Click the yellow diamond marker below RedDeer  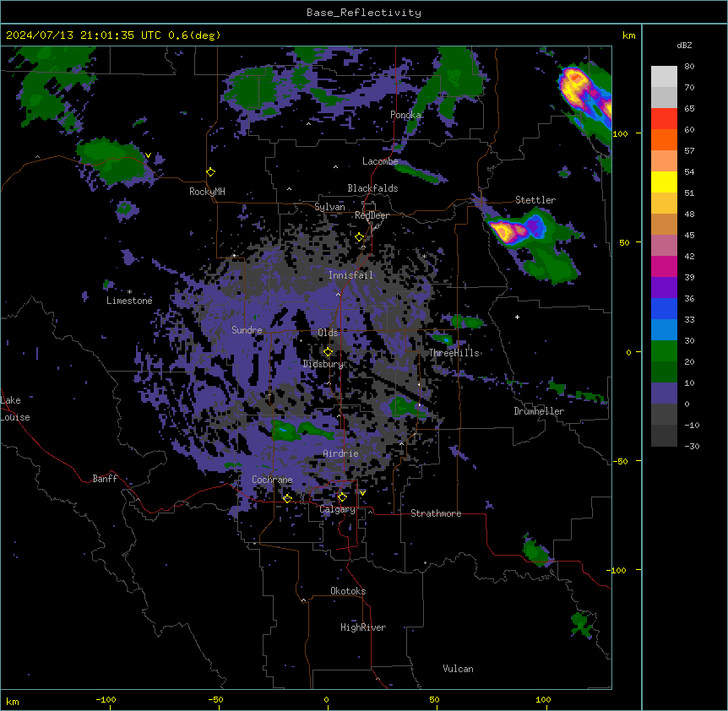pyautogui.click(x=359, y=237)
